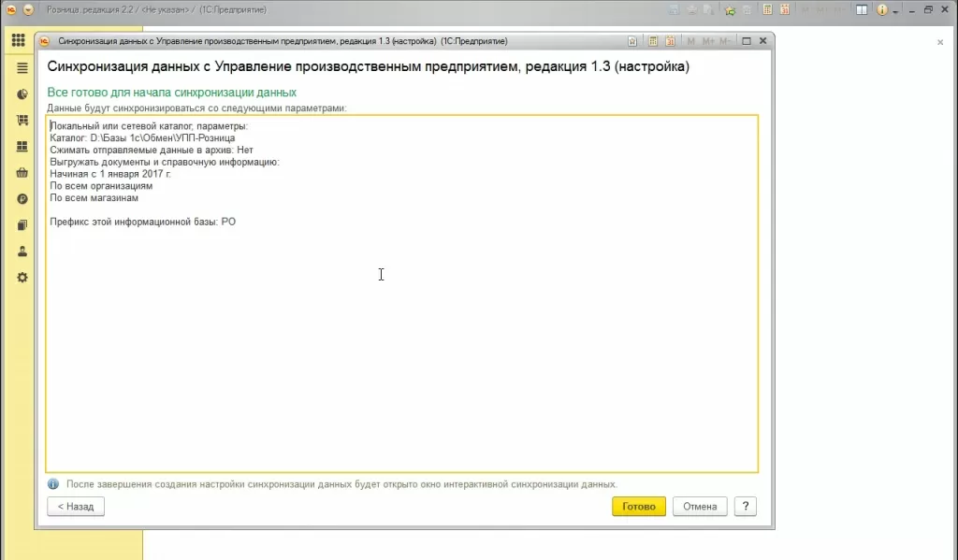Click the print preview icon in main toolbar
Image resolution: width=958 pixels, height=560 pixels.
click(708, 9)
